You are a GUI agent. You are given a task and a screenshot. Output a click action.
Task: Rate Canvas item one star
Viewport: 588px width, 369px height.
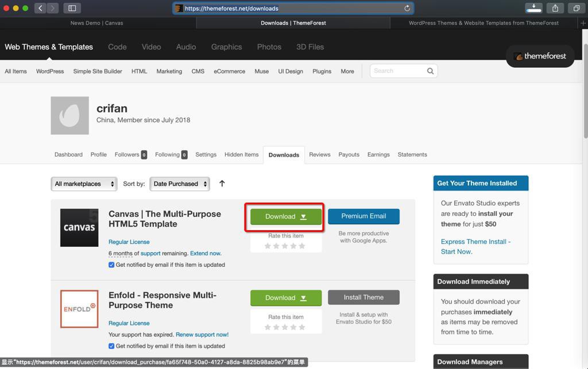(x=268, y=246)
